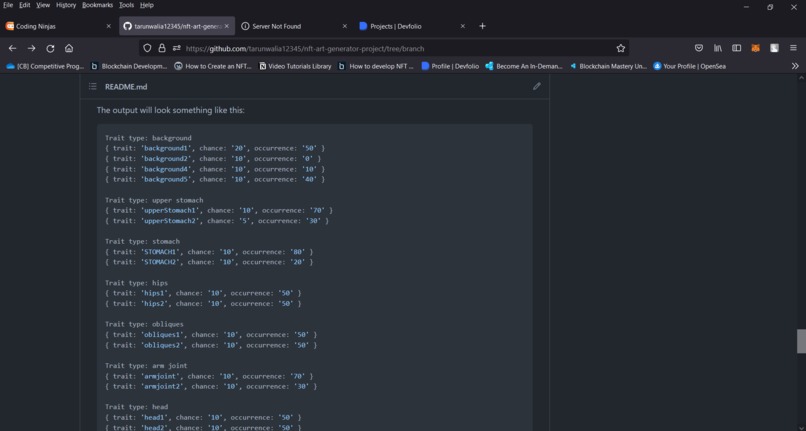806x431 pixels.
Task: Click the 'obliques1' trait row
Action: [x=211, y=334]
